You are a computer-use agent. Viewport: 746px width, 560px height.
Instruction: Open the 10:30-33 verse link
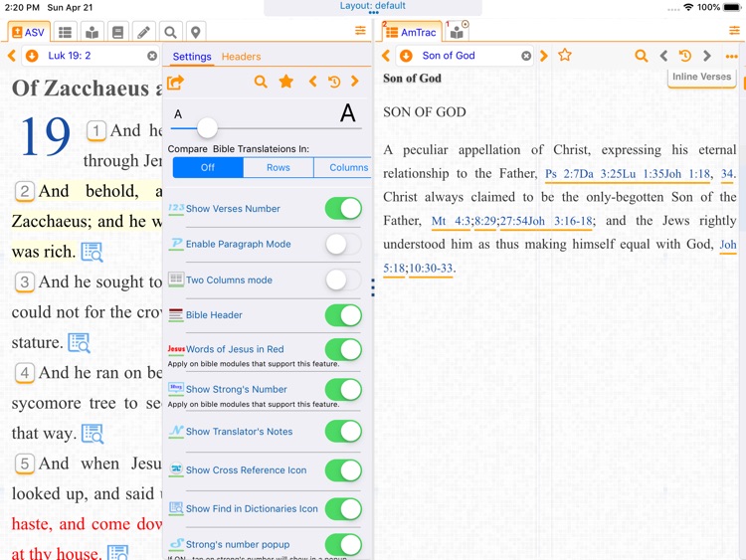pos(431,269)
